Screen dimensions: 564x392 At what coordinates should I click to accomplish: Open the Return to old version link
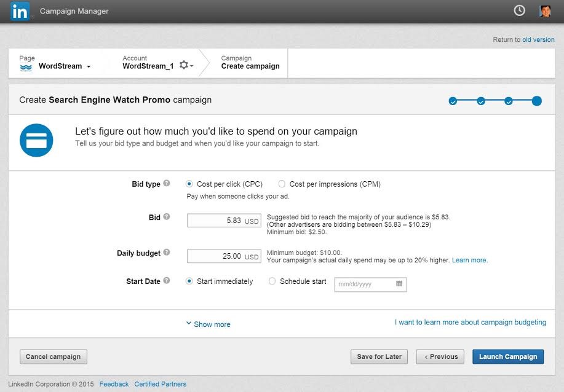[538, 40]
